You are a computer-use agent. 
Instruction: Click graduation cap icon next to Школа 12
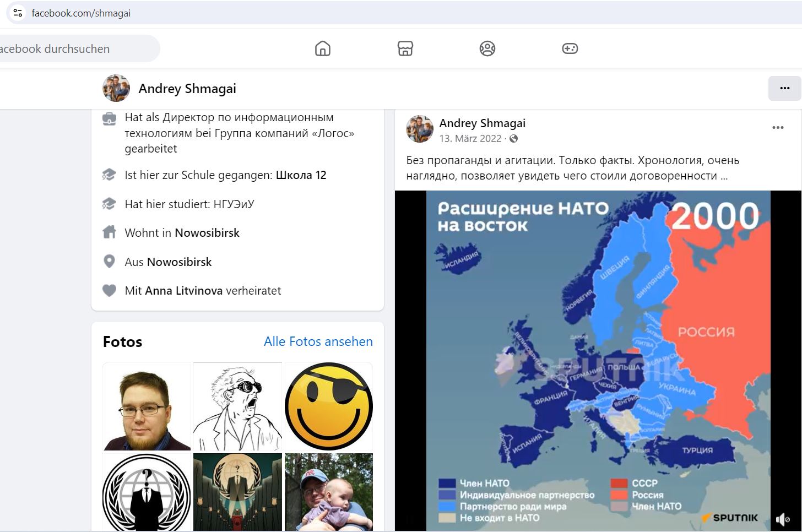[109, 175]
